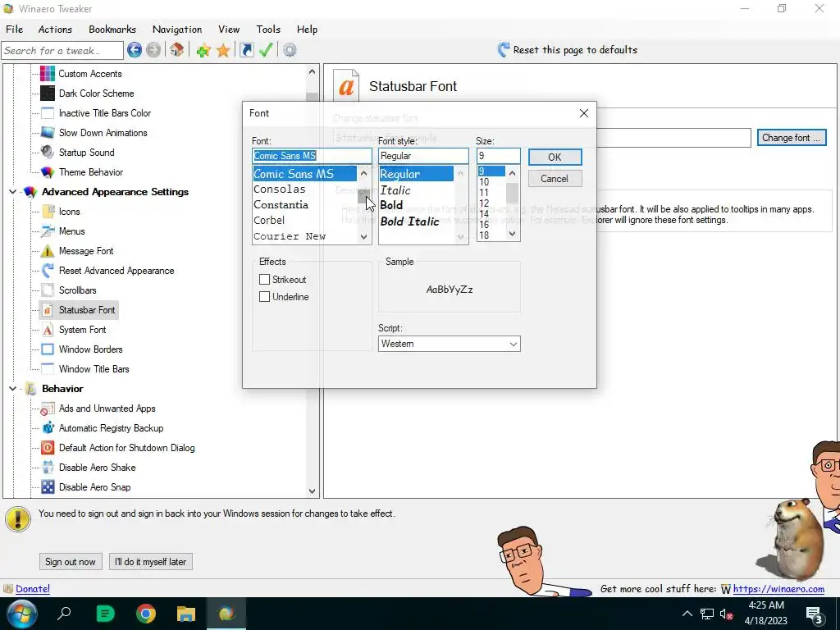
Task: Select the Consolas font in list
Action: (304, 189)
